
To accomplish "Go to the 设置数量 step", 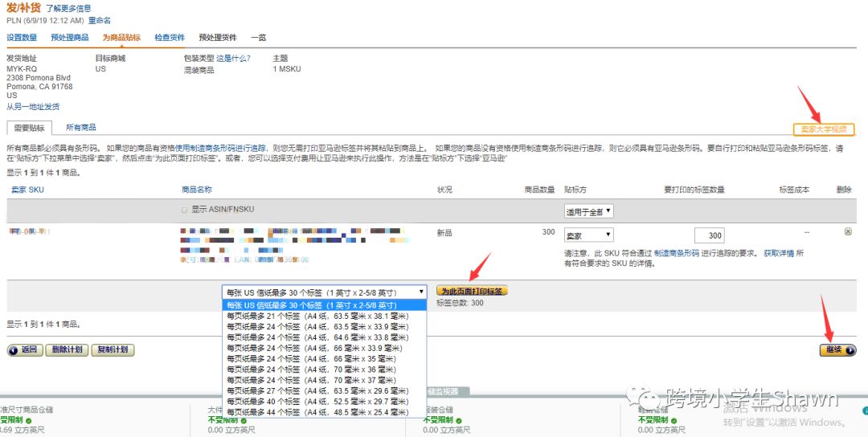I will click(22, 38).
